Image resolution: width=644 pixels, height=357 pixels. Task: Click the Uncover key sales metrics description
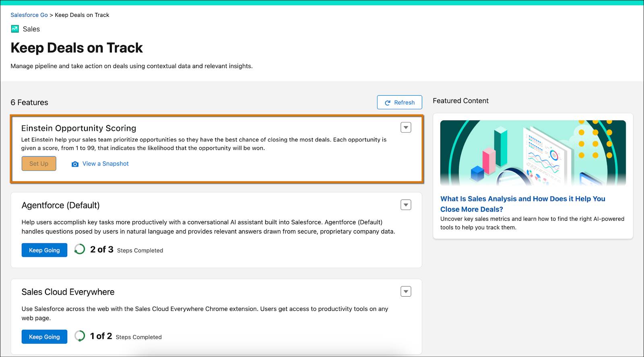click(x=532, y=223)
